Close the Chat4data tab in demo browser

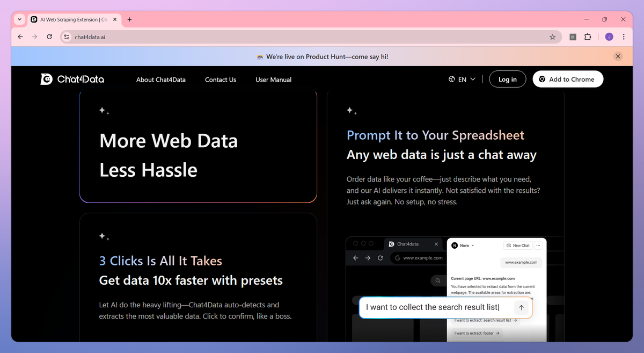436,244
